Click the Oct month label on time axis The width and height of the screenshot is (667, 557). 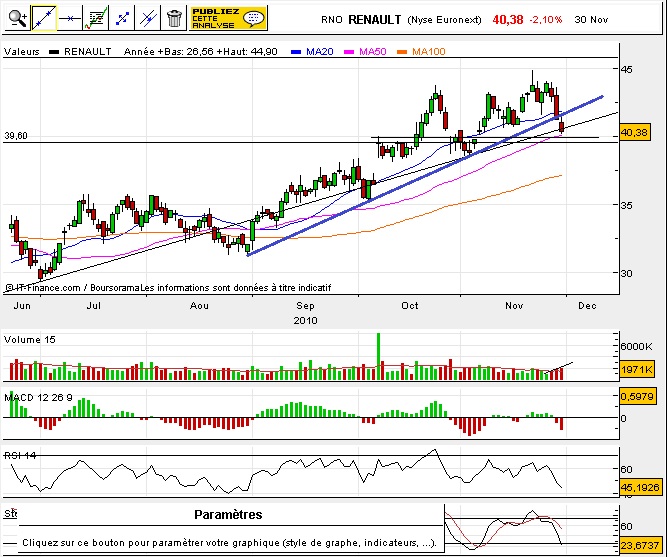[410, 306]
